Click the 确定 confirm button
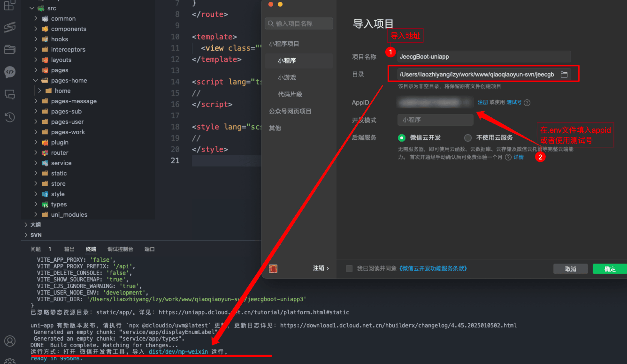Viewport: 627px width, 364px height. tap(610, 269)
